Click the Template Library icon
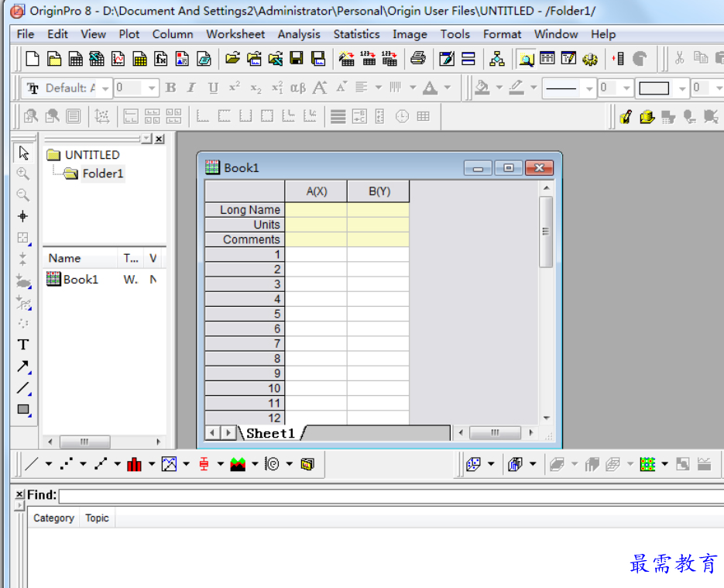This screenshot has width=724, height=588. [x=307, y=464]
